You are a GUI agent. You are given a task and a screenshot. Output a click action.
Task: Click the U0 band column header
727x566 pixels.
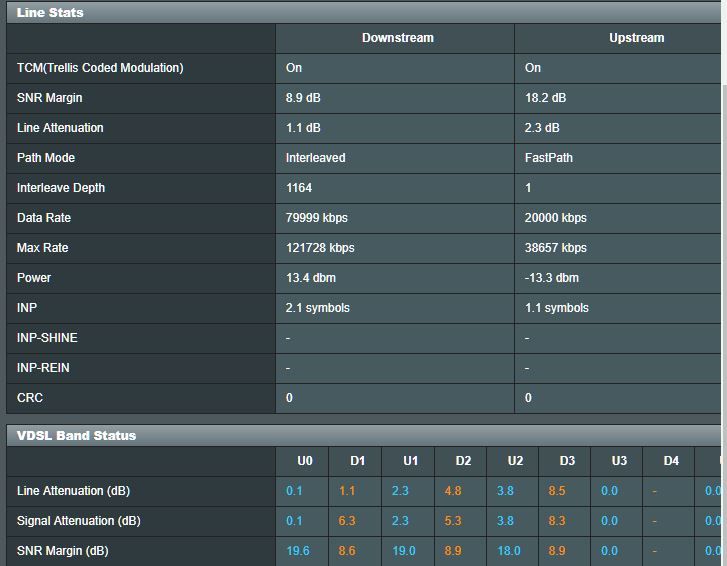[305, 461]
